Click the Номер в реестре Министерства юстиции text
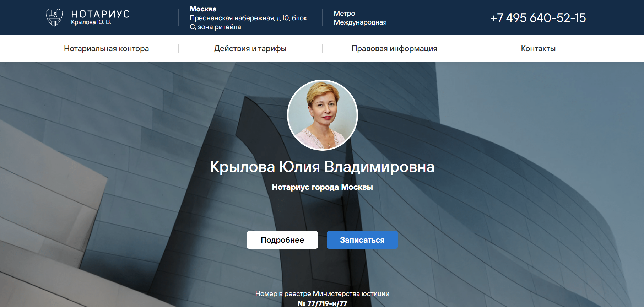Viewport: 644px width, 307px height. (x=322, y=293)
